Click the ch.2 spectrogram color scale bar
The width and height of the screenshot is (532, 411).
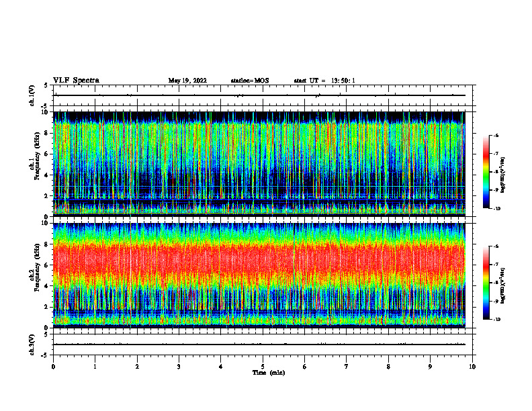(x=486, y=283)
